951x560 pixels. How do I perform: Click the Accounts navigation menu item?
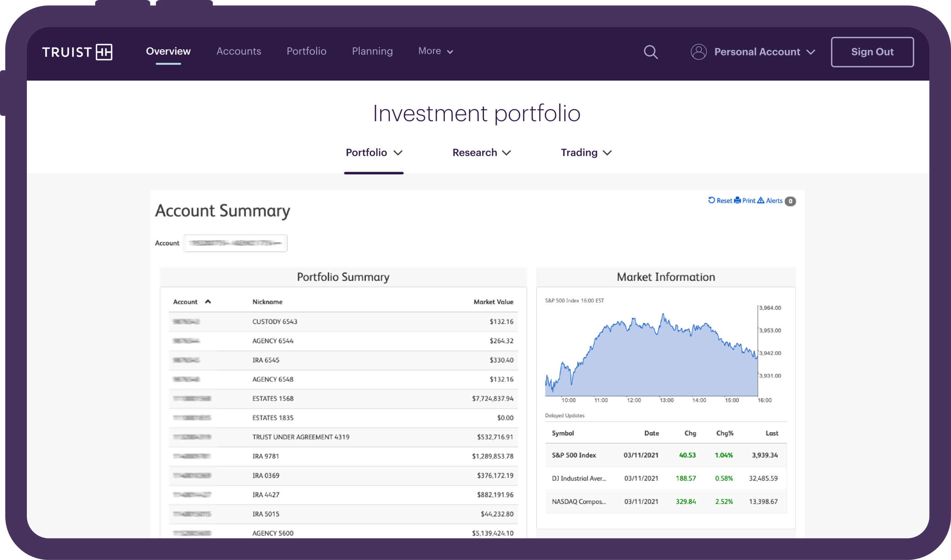click(239, 51)
